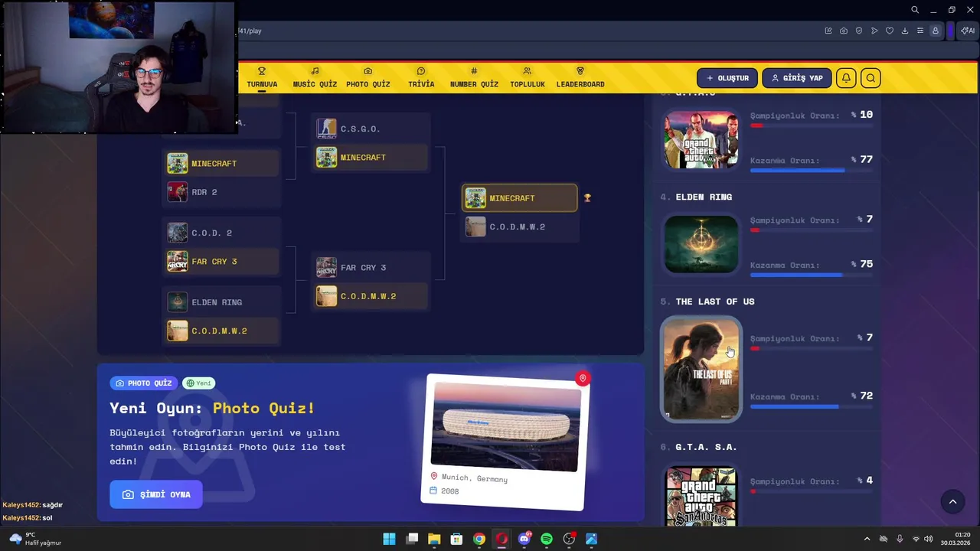Screen dimensions: 980x551
Task: Open the weather widget on taskbar
Action: coord(34,539)
